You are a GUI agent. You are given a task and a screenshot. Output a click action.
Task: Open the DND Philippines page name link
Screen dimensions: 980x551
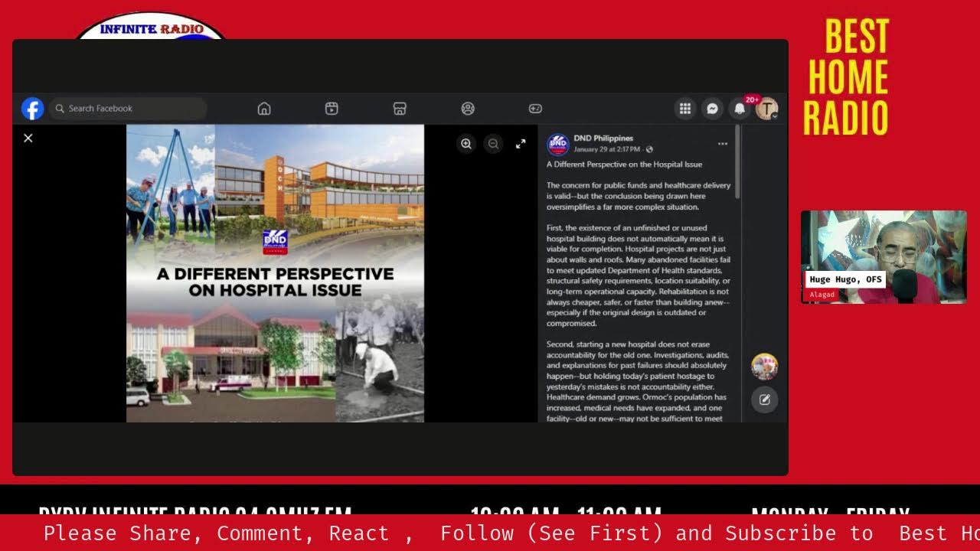pyautogui.click(x=603, y=139)
